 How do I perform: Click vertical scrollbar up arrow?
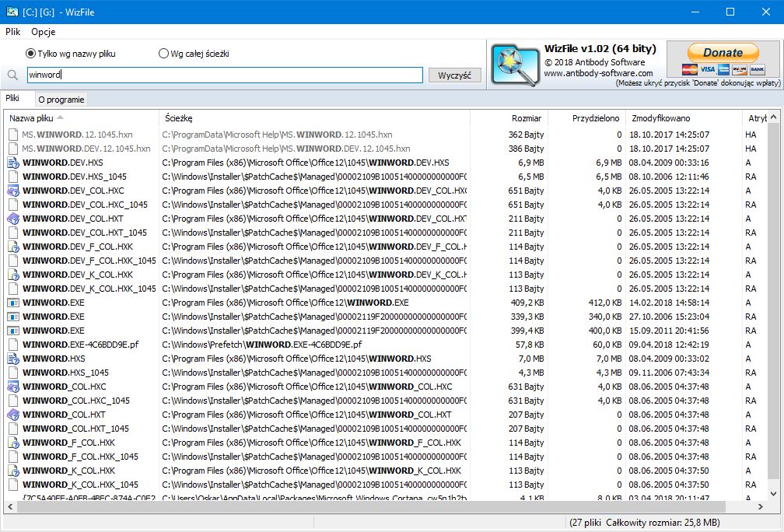coord(773,117)
